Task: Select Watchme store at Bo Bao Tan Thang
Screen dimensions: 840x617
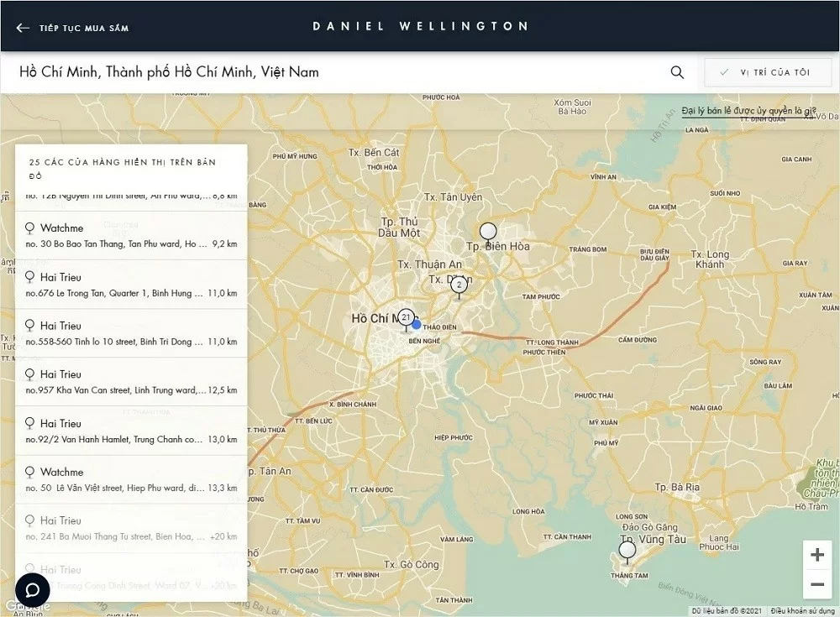Action: [131, 236]
